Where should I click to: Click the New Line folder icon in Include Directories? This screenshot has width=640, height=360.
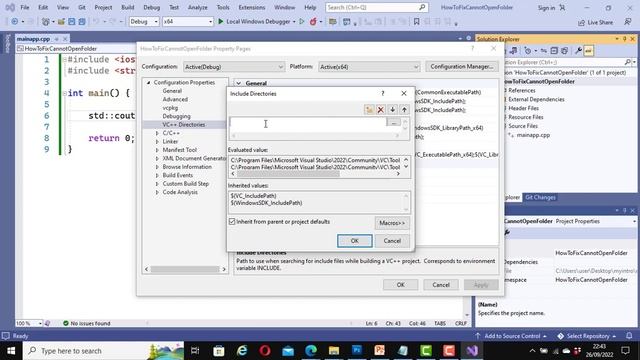369,109
